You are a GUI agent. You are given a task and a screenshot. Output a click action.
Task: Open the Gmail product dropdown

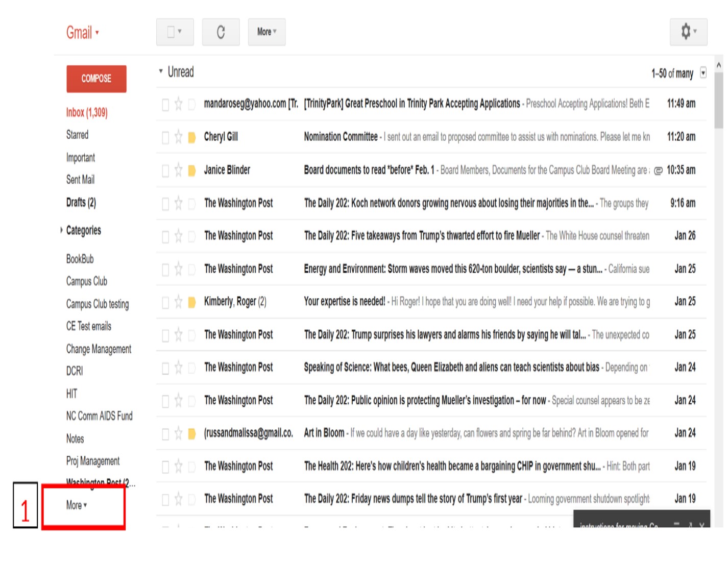pos(83,33)
